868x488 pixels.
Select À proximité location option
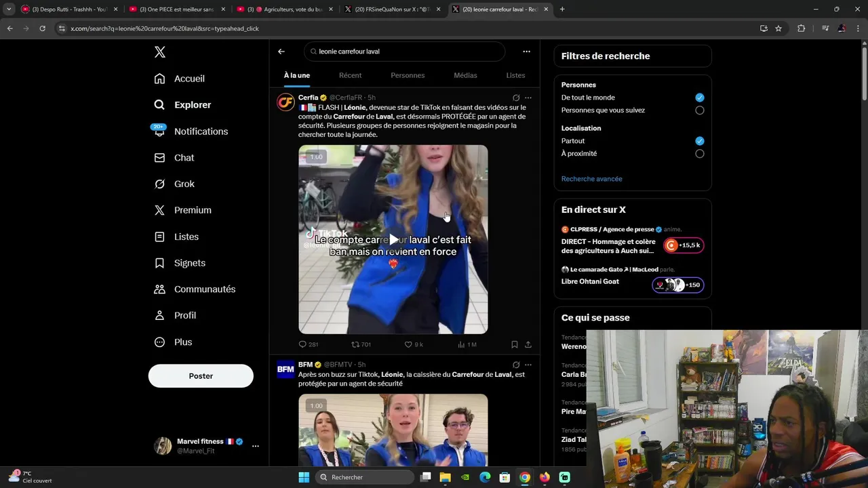700,154
